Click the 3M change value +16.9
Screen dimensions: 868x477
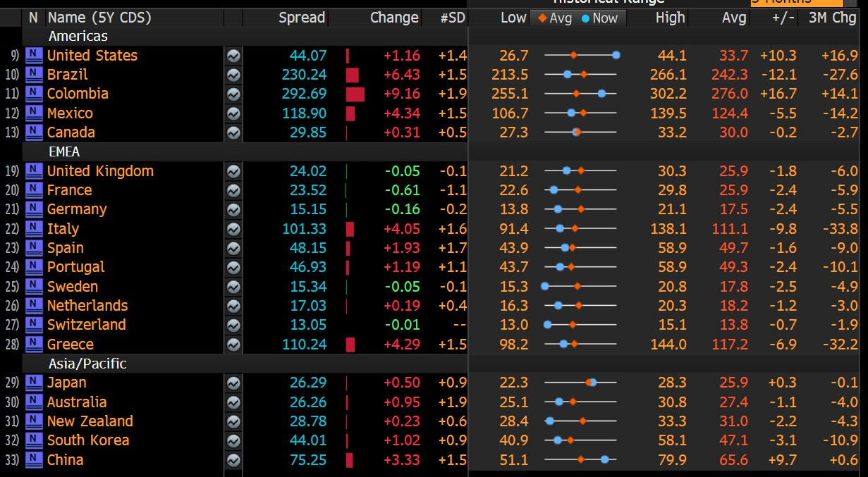[x=839, y=56]
